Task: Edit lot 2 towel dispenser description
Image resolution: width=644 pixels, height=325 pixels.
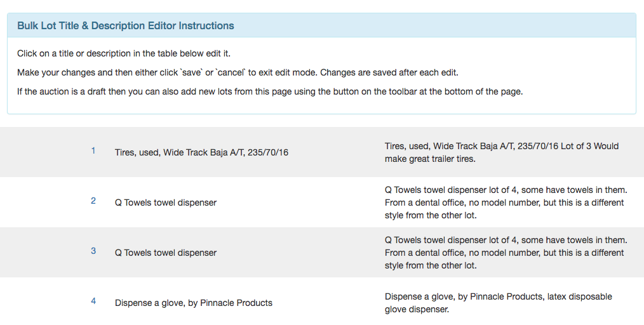Action: point(506,202)
